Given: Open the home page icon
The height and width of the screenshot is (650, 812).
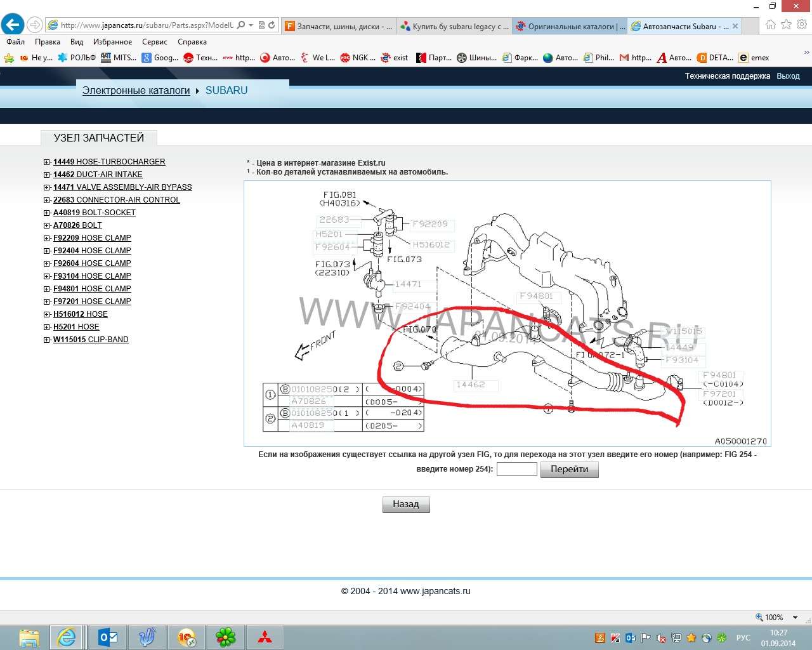Looking at the screenshot, I should (x=771, y=25).
